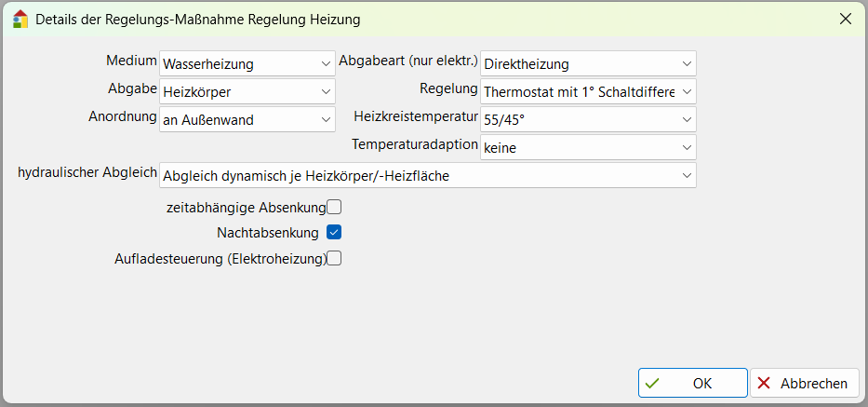Screen dimensions: 868x407
Task: Open the Medium dropdown showing Wasserheizung
Action: (247, 63)
